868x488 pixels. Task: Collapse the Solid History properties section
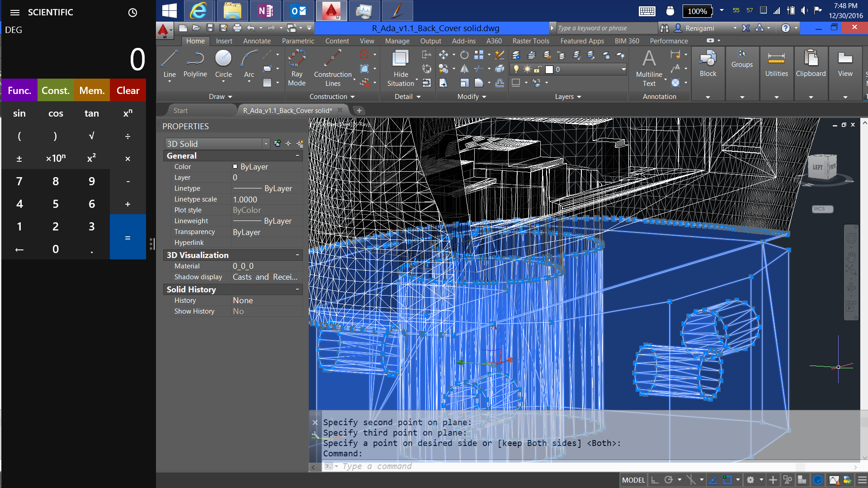[x=297, y=289]
